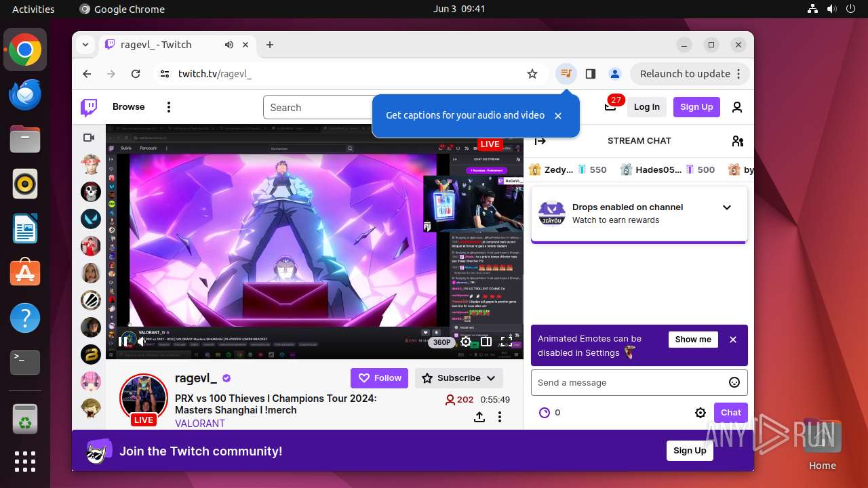Click the purple Chat send button
868x488 pixels.
point(730,412)
